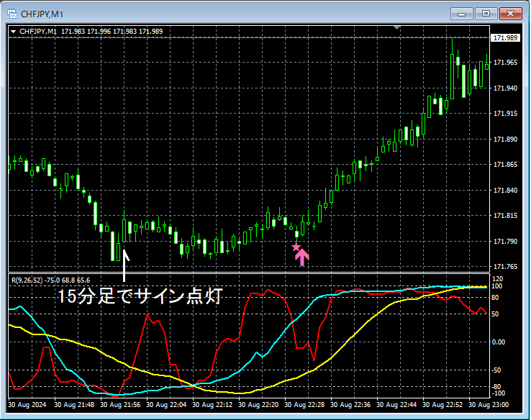Image resolution: width=531 pixels, height=420 pixels.
Task: Close the CHFJPY,M1 chart window
Action: click(510, 14)
